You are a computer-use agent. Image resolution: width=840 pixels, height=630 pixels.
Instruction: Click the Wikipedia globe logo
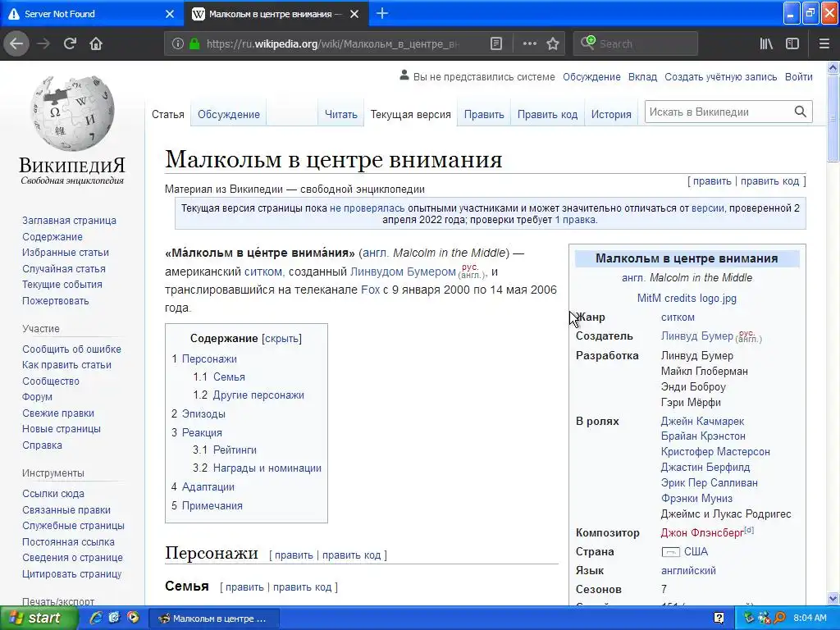72,113
